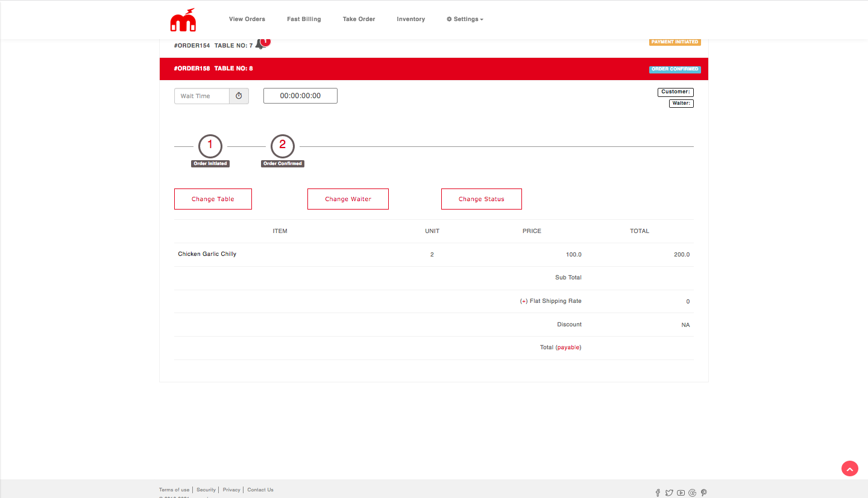Click the stopwatch icon beside Wait Time
This screenshot has width=868, height=498.
coord(239,96)
